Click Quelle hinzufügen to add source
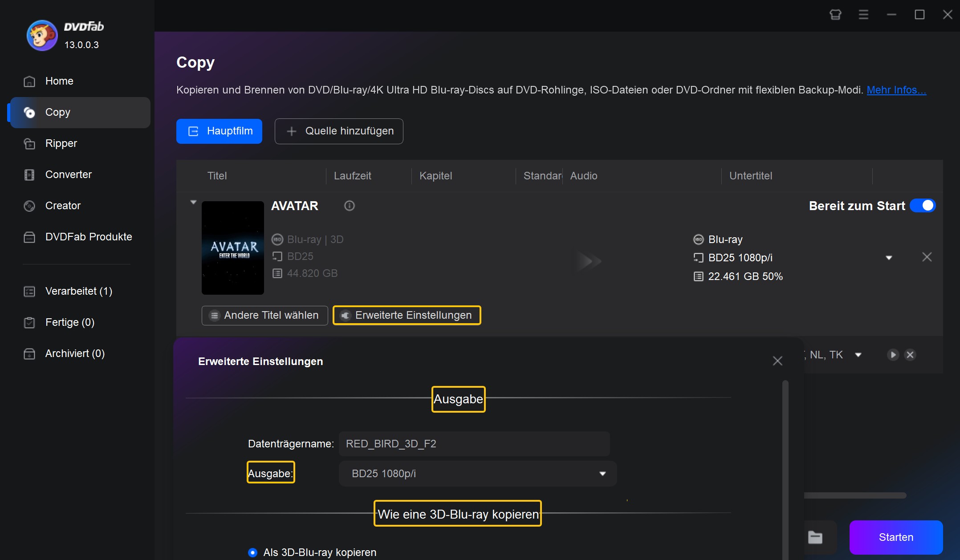Screen dimensions: 960x560 tap(339, 131)
